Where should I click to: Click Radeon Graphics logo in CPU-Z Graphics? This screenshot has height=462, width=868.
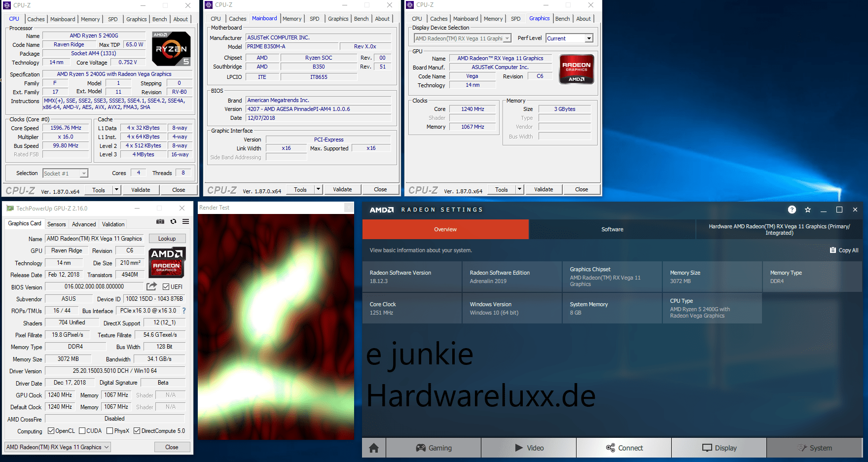point(577,70)
